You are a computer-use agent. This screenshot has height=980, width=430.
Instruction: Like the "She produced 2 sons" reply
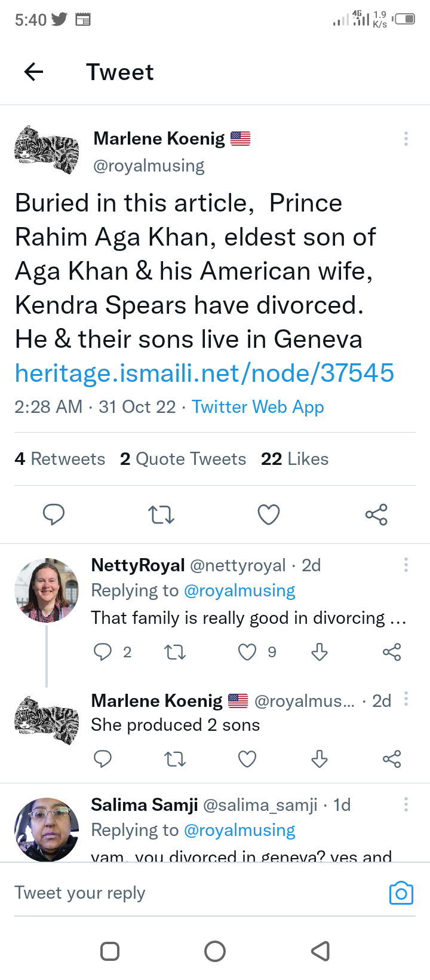tap(247, 759)
